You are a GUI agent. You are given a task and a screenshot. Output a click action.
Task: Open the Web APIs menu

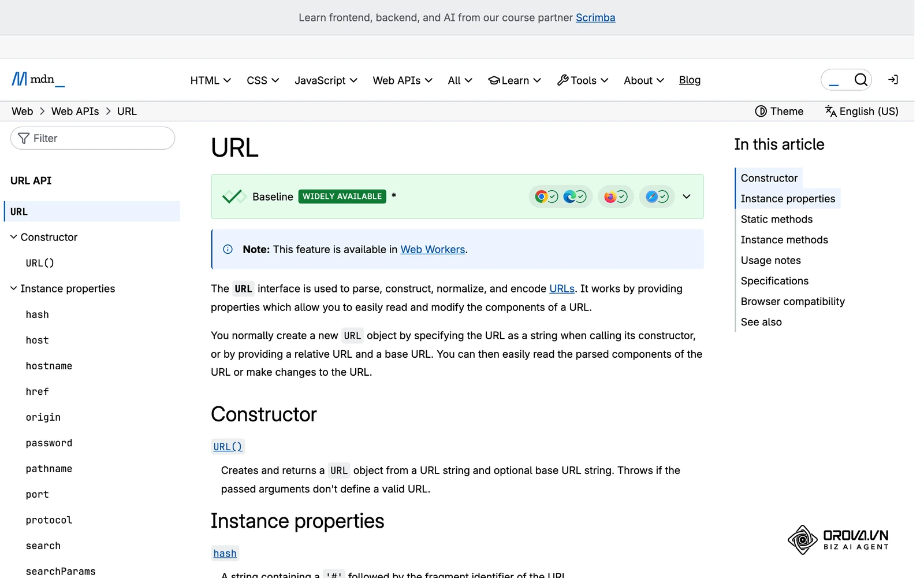(x=403, y=80)
